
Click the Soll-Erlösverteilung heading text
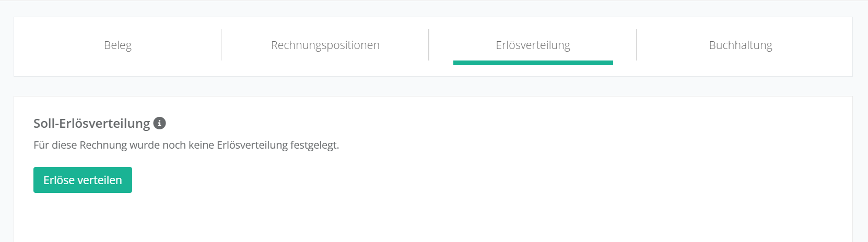91,124
